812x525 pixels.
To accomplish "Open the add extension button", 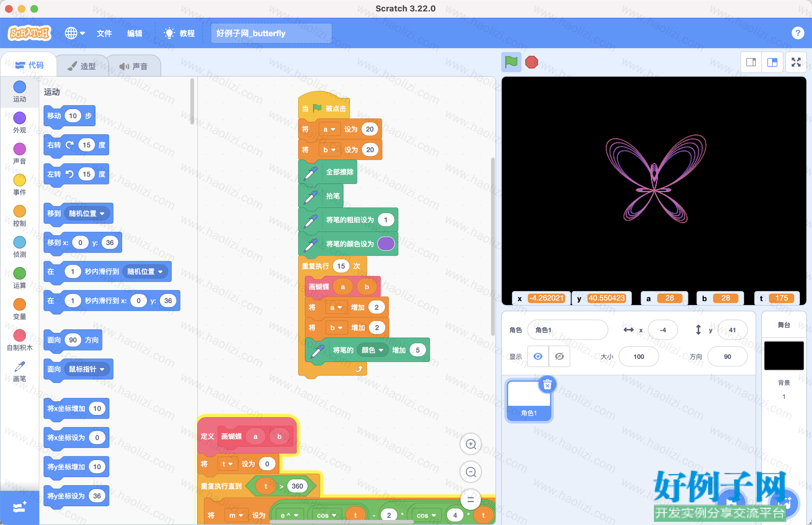I will tap(19, 507).
